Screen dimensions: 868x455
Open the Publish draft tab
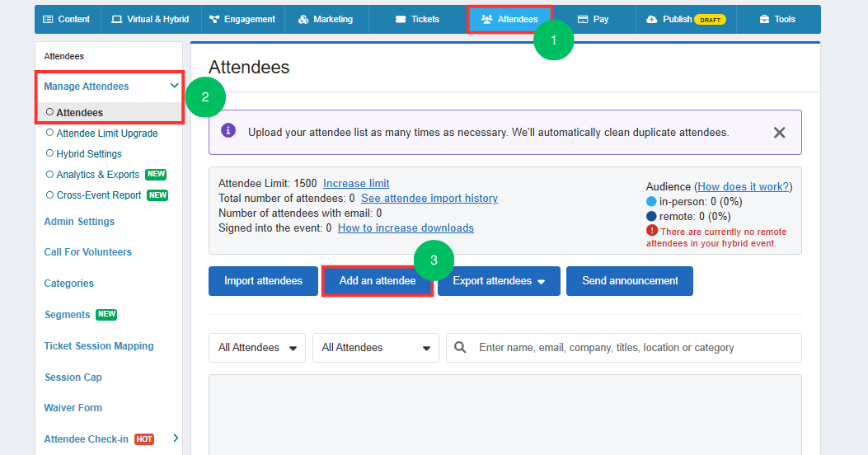coord(685,19)
